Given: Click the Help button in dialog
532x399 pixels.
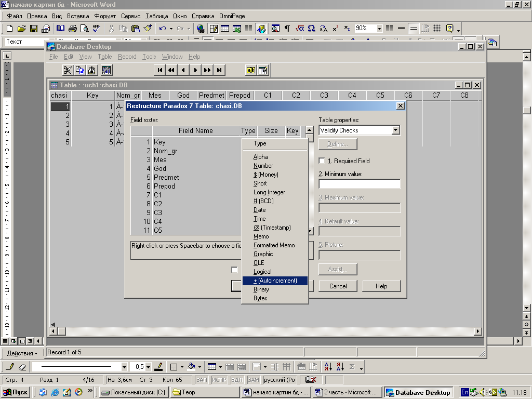Looking at the screenshot, I should [x=381, y=286].
